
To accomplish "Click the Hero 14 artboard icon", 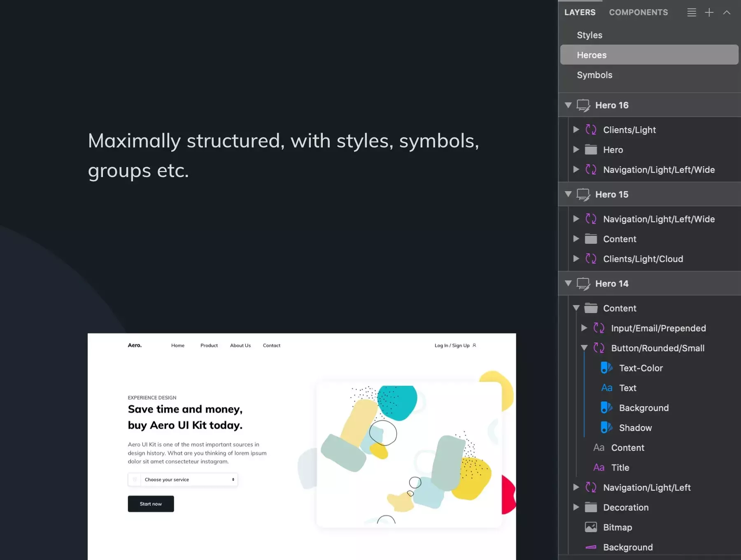I will pyautogui.click(x=583, y=284).
